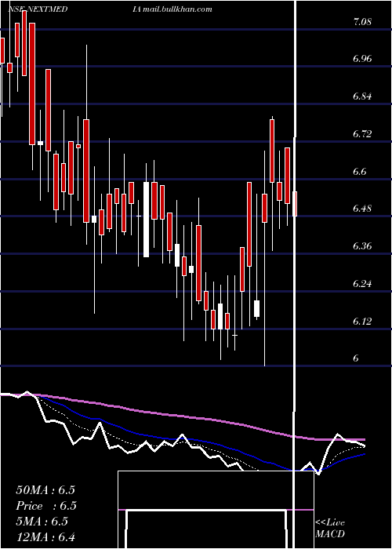The image size is (392, 549).
Task: Click the 6.96 price axis label
Action: (x=362, y=58)
